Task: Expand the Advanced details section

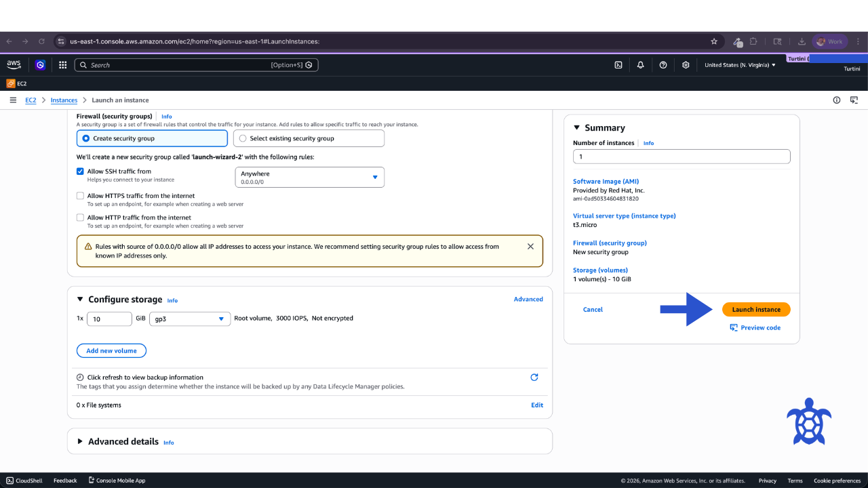Action: pyautogui.click(x=80, y=442)
